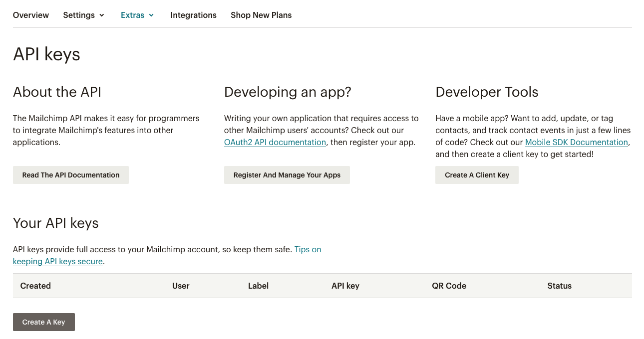The height and width of the screenshot is (339, 644).
Task: Click the QR Code column header
Action: coord(449,286)
